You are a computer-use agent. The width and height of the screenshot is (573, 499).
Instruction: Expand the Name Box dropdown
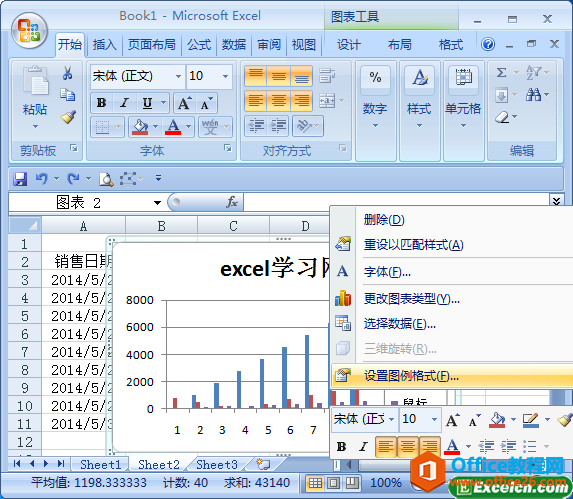point(158,202)
